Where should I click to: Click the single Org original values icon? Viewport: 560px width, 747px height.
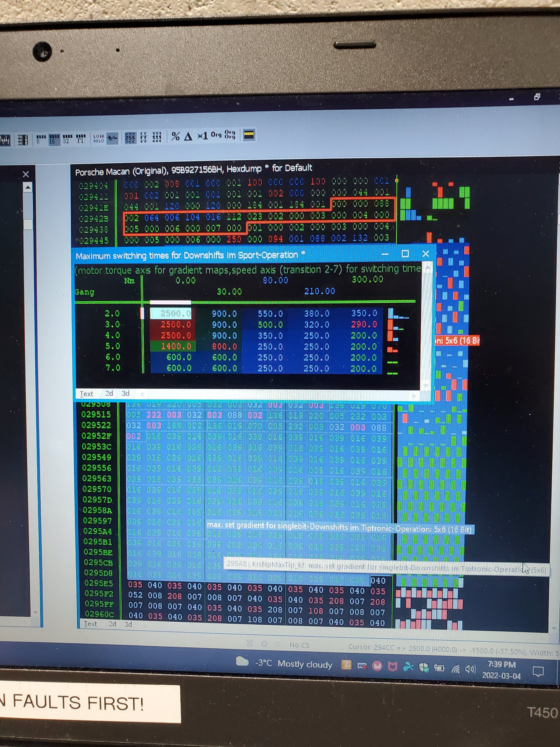(x=216, y=135)
